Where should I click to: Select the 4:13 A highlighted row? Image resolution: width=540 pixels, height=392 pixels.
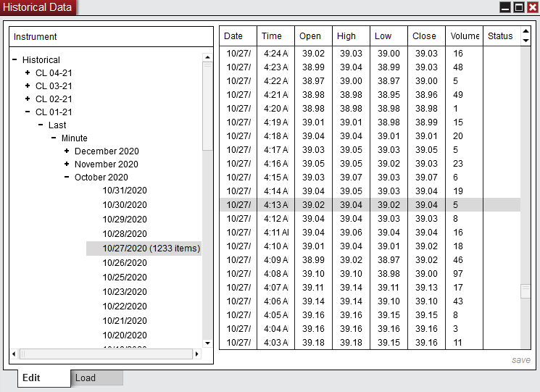pos(370,205)
